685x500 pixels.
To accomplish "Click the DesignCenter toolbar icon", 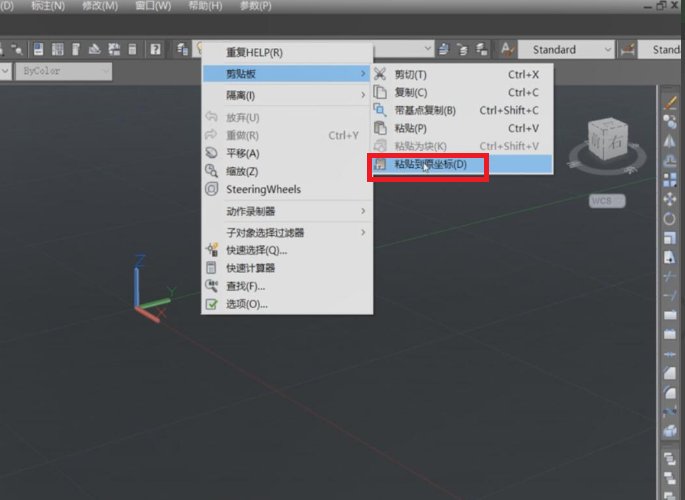I will pos(58,49).
